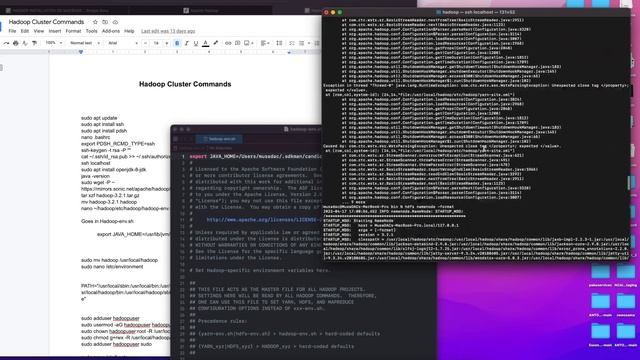Viewport: 640px width, 360px height.
Task: Click the text alignment icon
Action: click(x=263, y=43)
